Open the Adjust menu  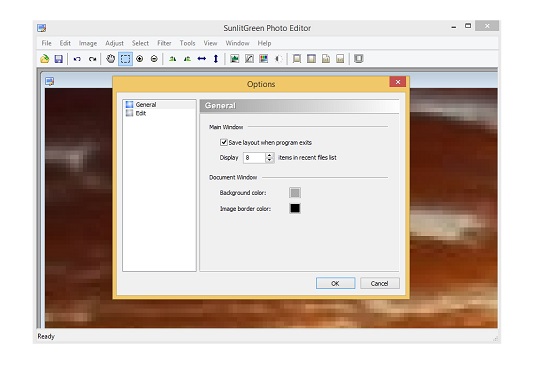(x=114, y=43)
